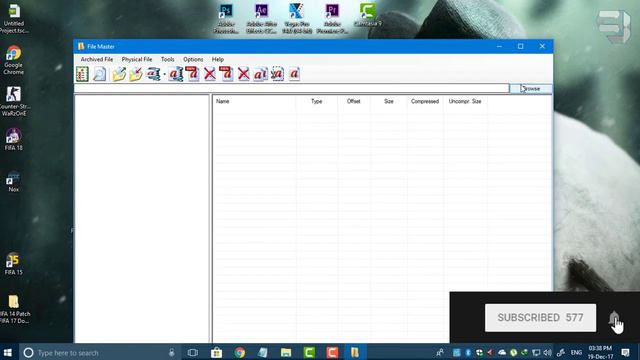The width and height of the screenshot is (640, 360).
Task: Click the volume icon in system tray
Action: pyautogui.click(x=547, y=352)
